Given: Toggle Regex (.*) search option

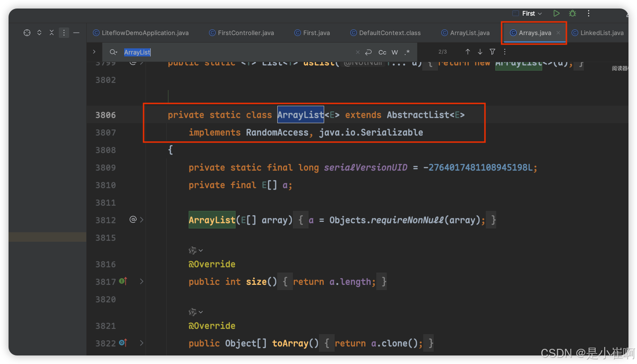Looking at the screenshot, I should (407, 52).
